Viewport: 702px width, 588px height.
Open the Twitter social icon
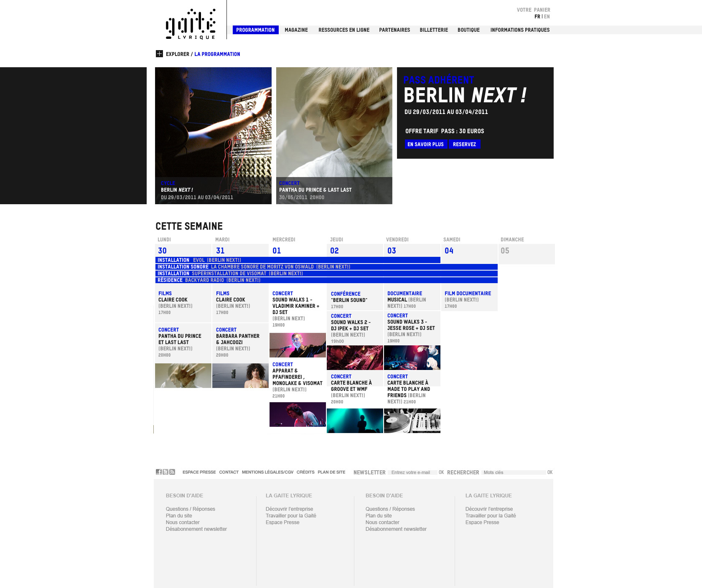(165, 472)
